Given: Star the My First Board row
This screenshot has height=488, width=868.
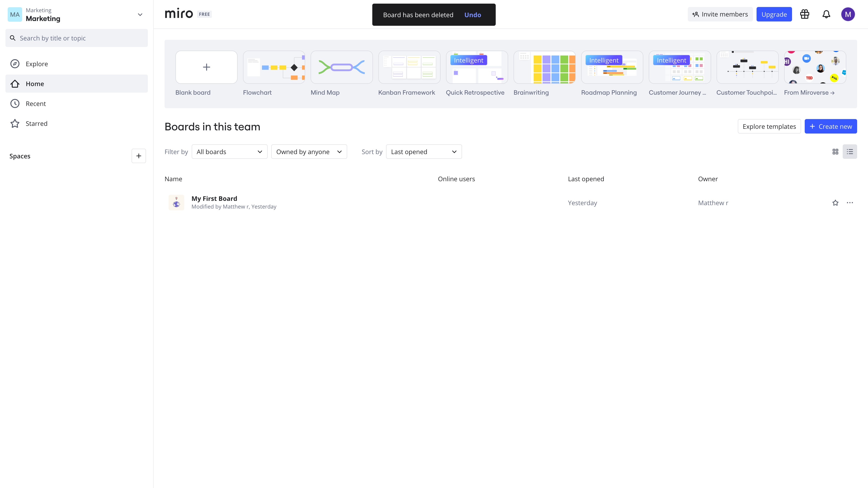Looking at the screenshot, I should pyautogui.click(x=835, y=203).
